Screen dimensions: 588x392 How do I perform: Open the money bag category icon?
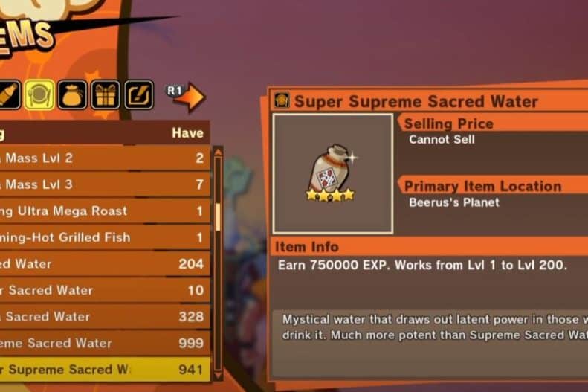(x=72, y=95)
